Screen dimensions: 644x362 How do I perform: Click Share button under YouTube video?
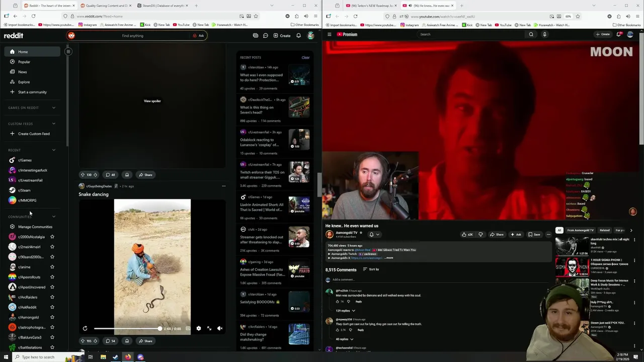(497, 234)
